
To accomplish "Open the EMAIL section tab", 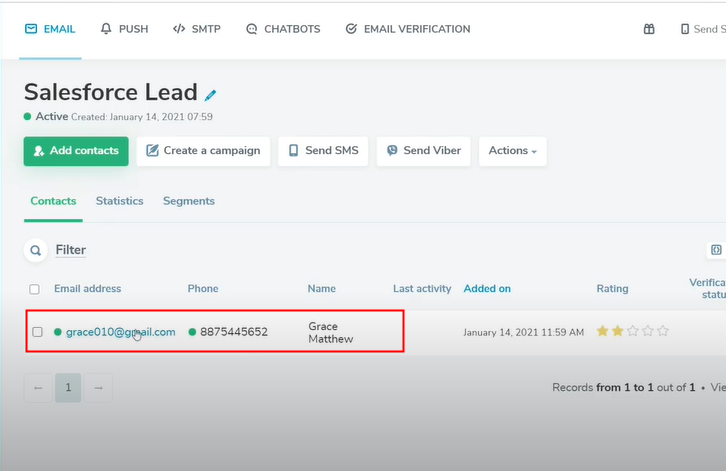I will (50, 29).
